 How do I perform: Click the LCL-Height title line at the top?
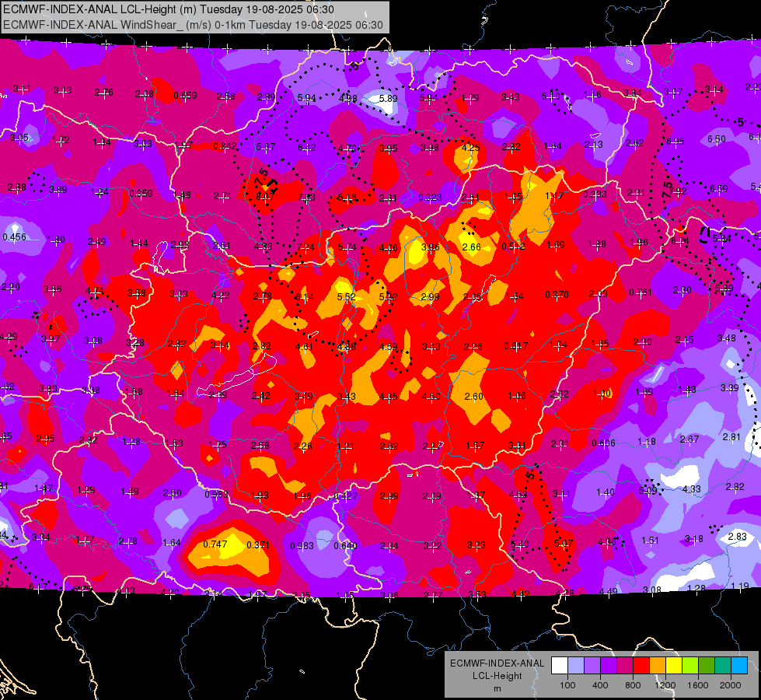(169, 9)
